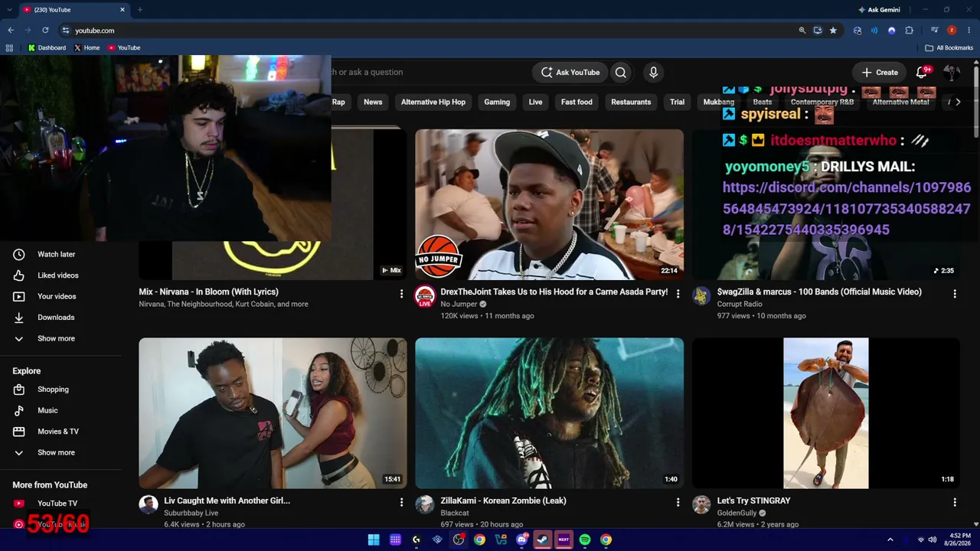The image size is (980, 551).
Task: Open the YouTube notifications bell
Action: 922,73
